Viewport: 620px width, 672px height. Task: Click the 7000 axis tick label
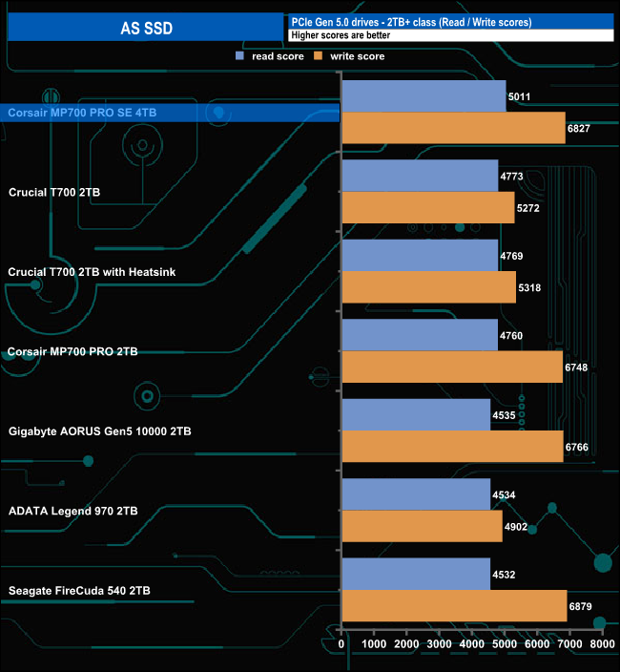569,644
